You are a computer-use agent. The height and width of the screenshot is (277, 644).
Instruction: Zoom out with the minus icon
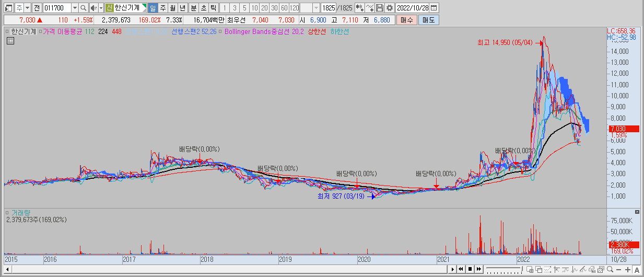point(618,270)
